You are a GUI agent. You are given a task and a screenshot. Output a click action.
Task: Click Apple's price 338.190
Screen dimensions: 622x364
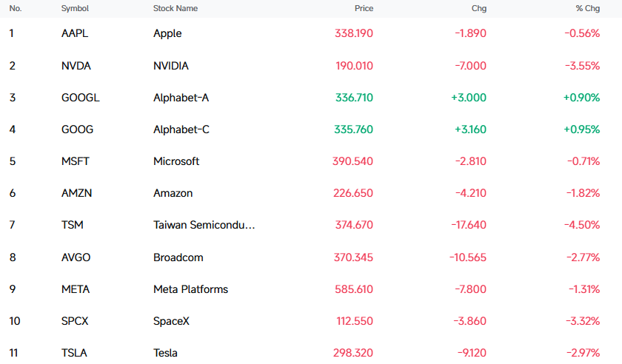[354, 33]
